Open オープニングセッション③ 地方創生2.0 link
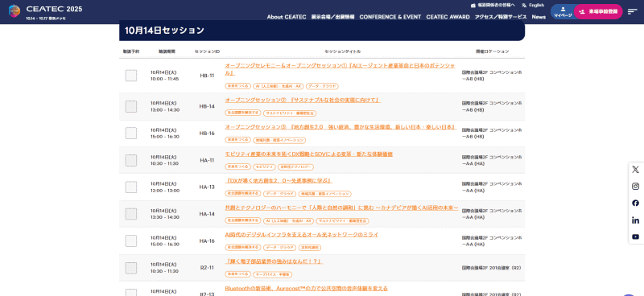 point(341,127)
